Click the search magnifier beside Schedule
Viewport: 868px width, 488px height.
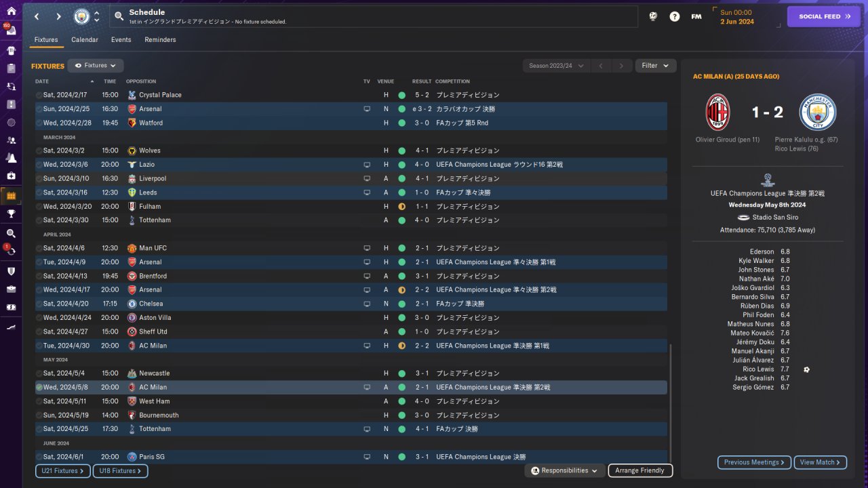click(x=119, y=16)
